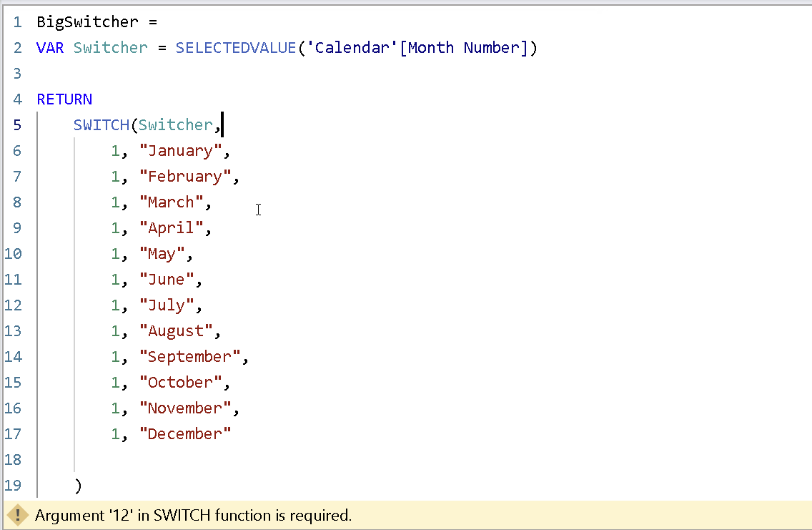The image size is (812, 530).
Task: Click the number 1 on line 10
Action: point(114,253)
